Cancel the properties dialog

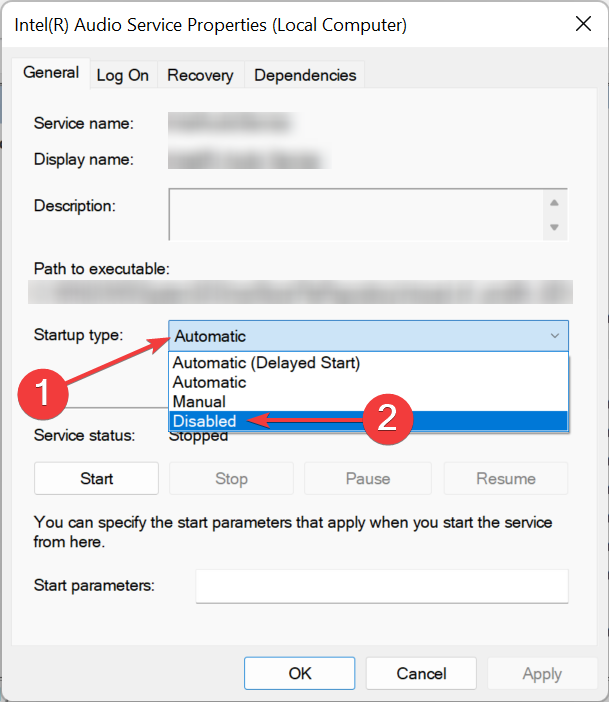(x=421, y=673)
